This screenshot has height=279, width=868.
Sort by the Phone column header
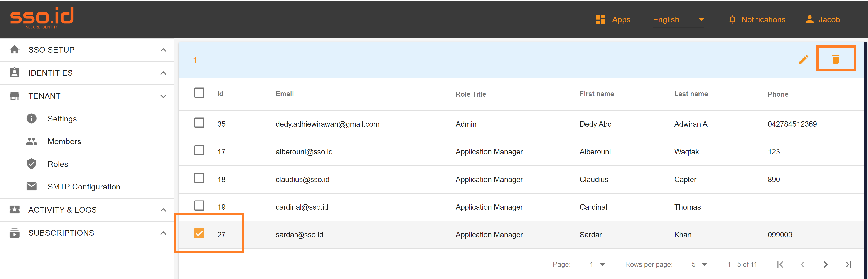coord(778,94)
